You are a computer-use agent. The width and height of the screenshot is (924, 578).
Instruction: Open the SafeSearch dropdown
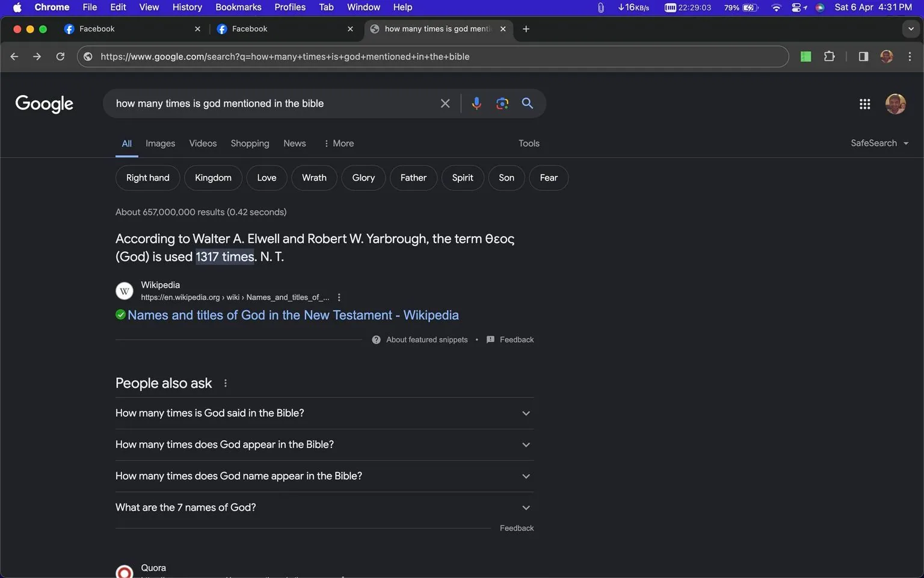point(879,143)
